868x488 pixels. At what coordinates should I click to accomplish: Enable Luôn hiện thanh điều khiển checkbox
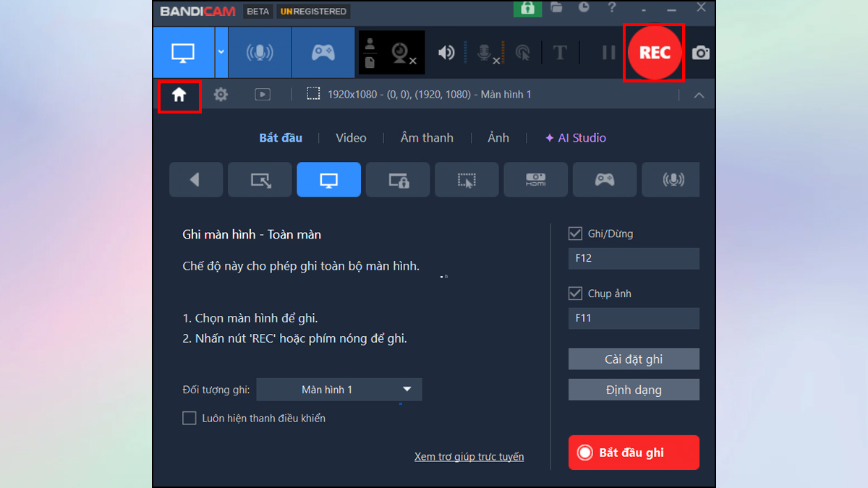click(x=190, y=418)
